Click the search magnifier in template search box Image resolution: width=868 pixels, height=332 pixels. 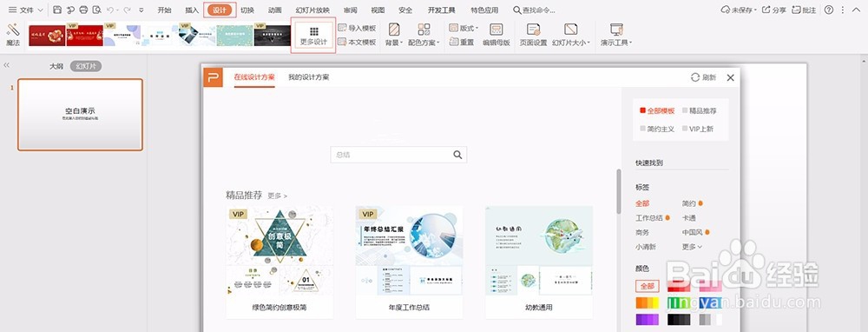457,155
